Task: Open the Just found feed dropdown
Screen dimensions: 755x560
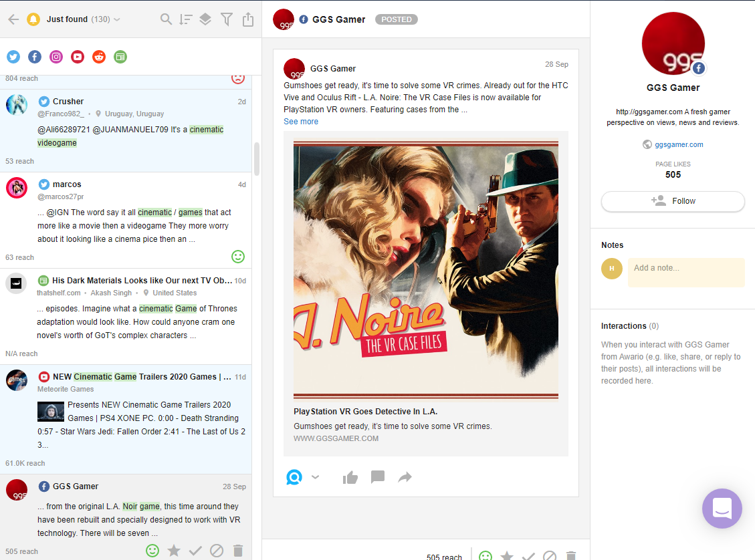Action: coord(84,19)
